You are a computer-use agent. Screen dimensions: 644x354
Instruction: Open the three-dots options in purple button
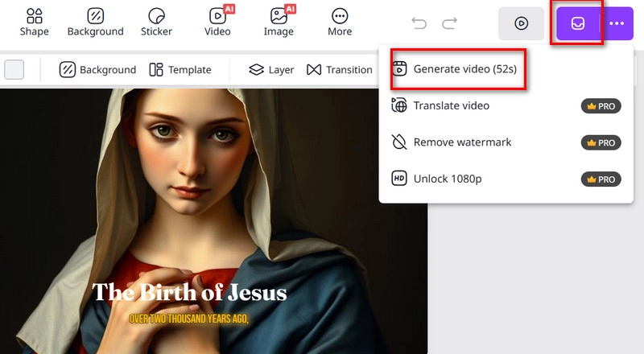click(x=617, y=23)
